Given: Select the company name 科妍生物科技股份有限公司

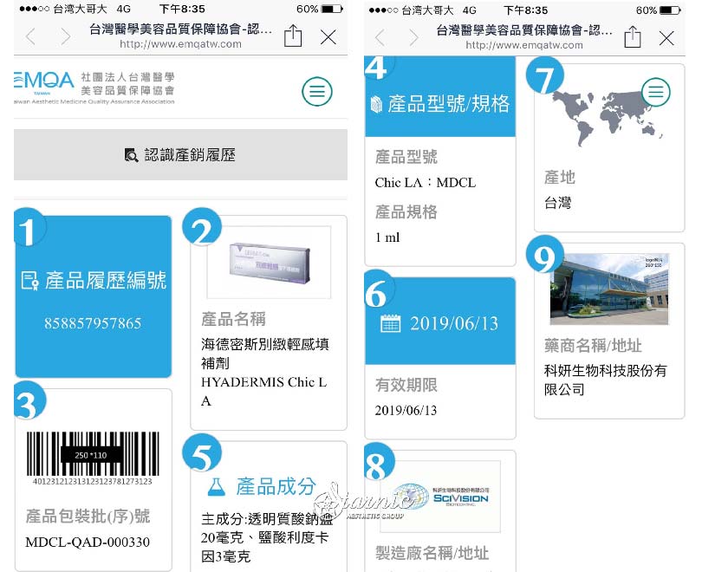Looking at the screenshot, I should (606, 380).
